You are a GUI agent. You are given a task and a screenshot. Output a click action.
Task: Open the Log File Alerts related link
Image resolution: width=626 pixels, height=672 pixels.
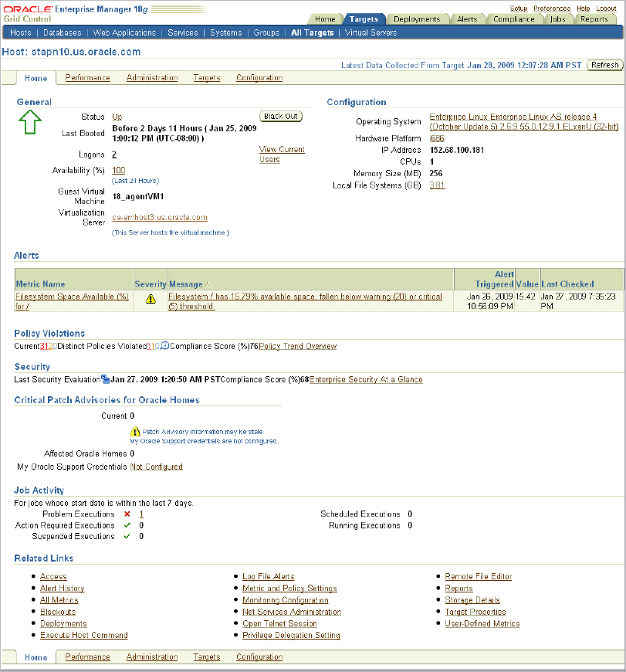269,576
